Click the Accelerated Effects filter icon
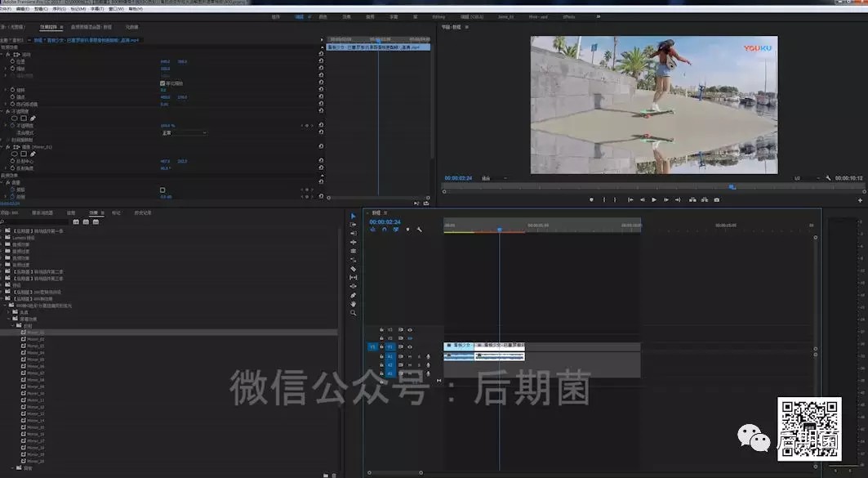Screen dimensions: 868x478 click(x=76, y=221)
